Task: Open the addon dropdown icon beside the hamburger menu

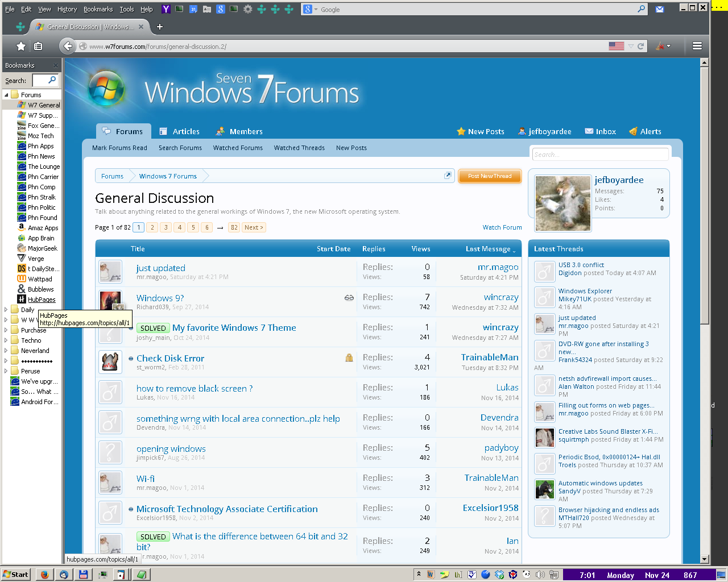Action: (x=663, y=46)
